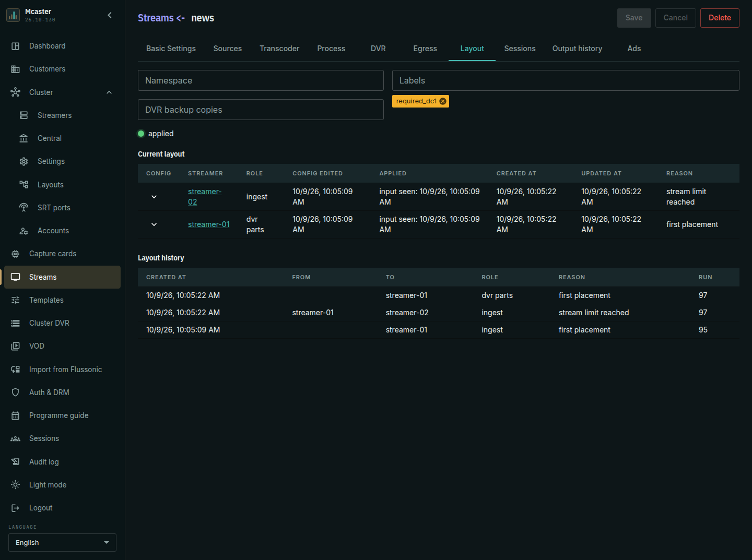Screen dimensions: 752x560
Task: Click the Streamers server icon
Action: [x=23, y=115]
